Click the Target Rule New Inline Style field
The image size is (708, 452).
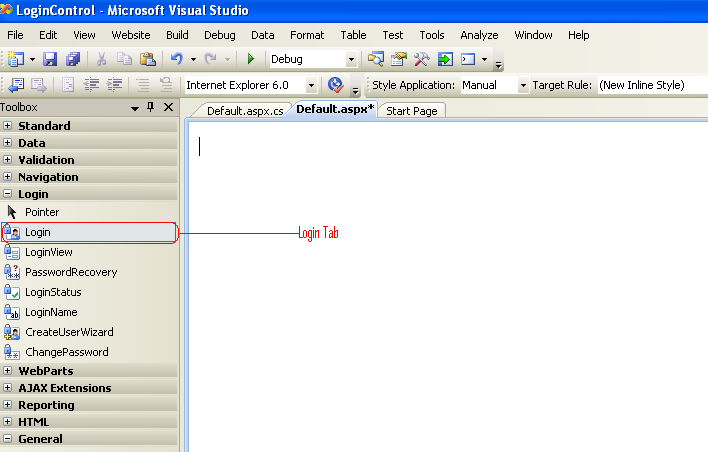(653, 85)
